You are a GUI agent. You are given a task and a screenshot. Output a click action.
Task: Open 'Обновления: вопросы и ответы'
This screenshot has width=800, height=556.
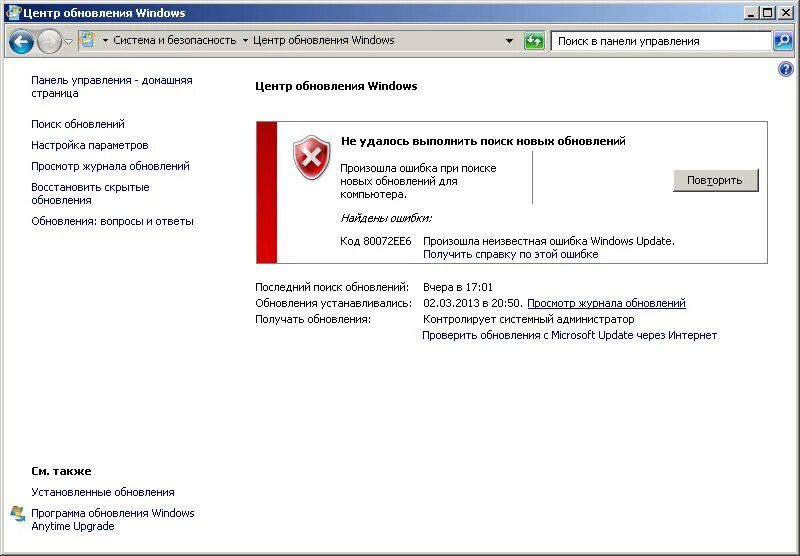coord(112,221)
